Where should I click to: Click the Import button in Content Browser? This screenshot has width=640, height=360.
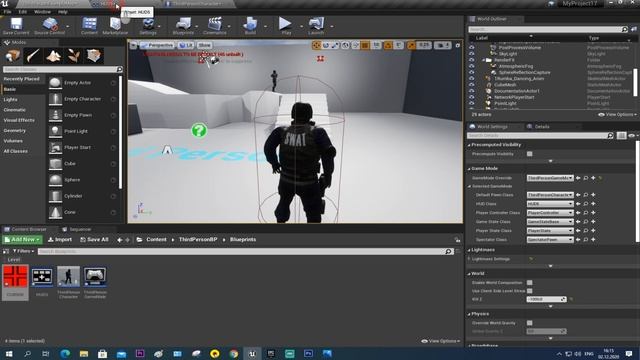point(60,240)
